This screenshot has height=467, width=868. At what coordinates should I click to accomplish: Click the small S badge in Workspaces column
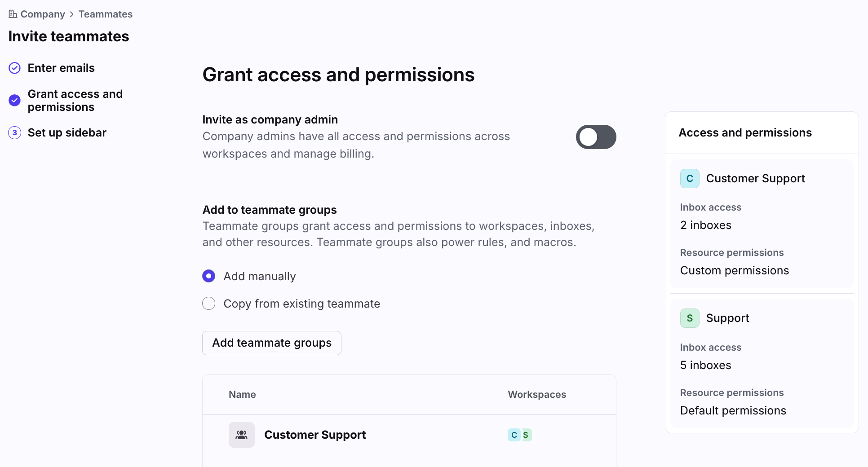[x=526, y=435]
